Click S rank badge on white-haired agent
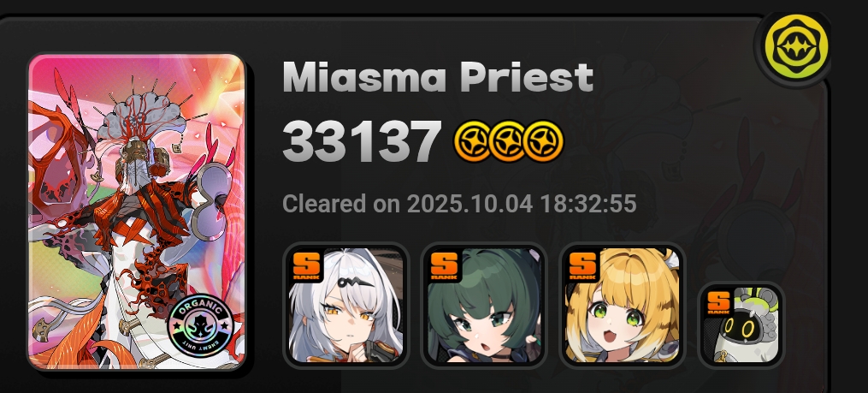The width and height of the screenshot is (868, 393). pyautogui.click(x=306, y=265)
